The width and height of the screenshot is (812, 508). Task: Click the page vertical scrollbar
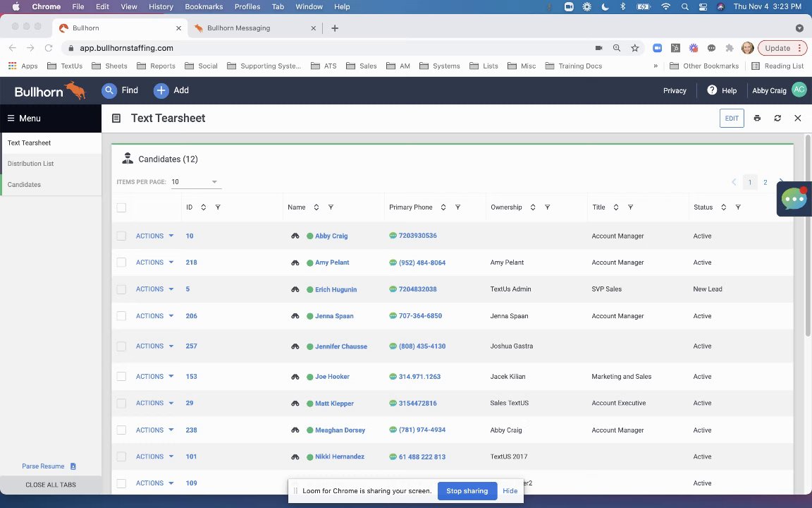coord(808,236)
